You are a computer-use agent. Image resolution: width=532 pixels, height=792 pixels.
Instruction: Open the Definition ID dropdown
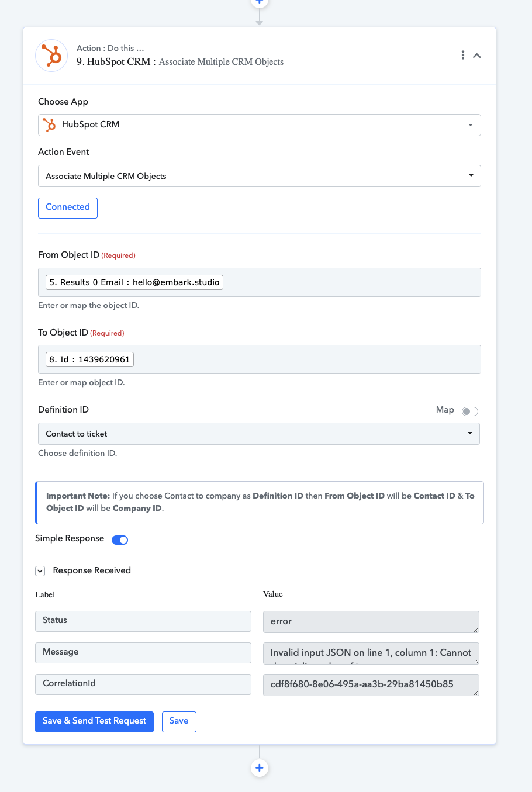tap(259, 434)
